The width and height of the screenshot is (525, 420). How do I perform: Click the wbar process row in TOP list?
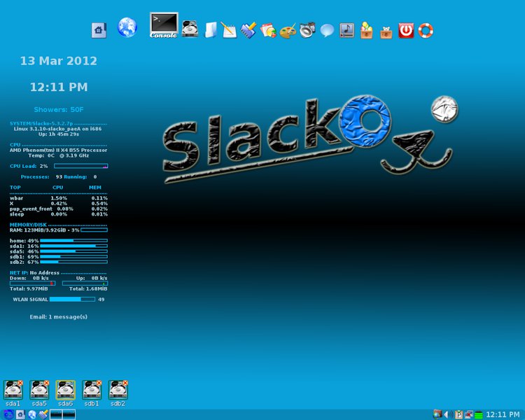[59, 198]
